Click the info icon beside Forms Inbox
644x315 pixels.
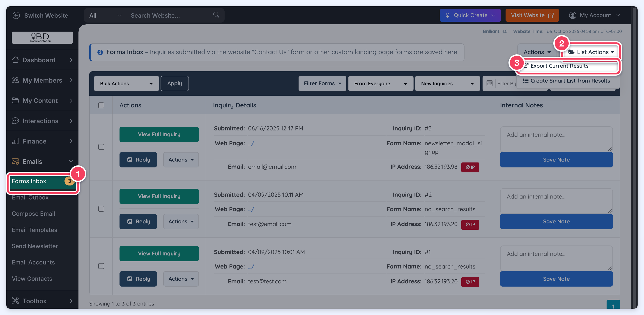[100, 52]
